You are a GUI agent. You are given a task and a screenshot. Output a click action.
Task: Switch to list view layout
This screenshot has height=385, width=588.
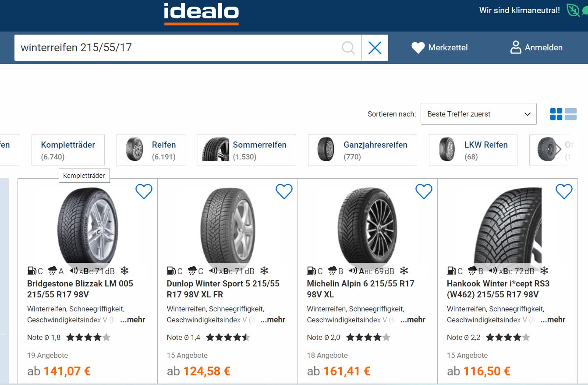point(570,114)
